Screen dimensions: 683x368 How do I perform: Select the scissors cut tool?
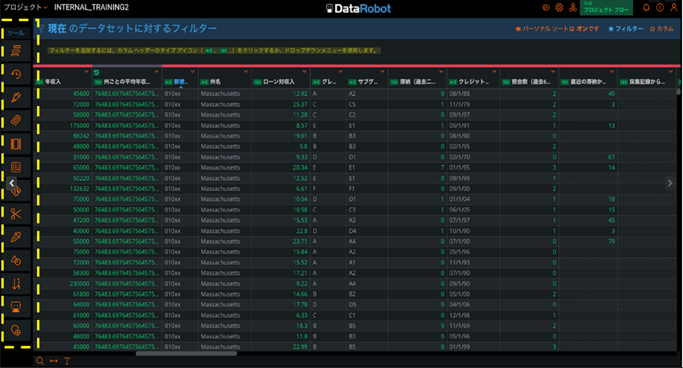(x=16, y=213)
